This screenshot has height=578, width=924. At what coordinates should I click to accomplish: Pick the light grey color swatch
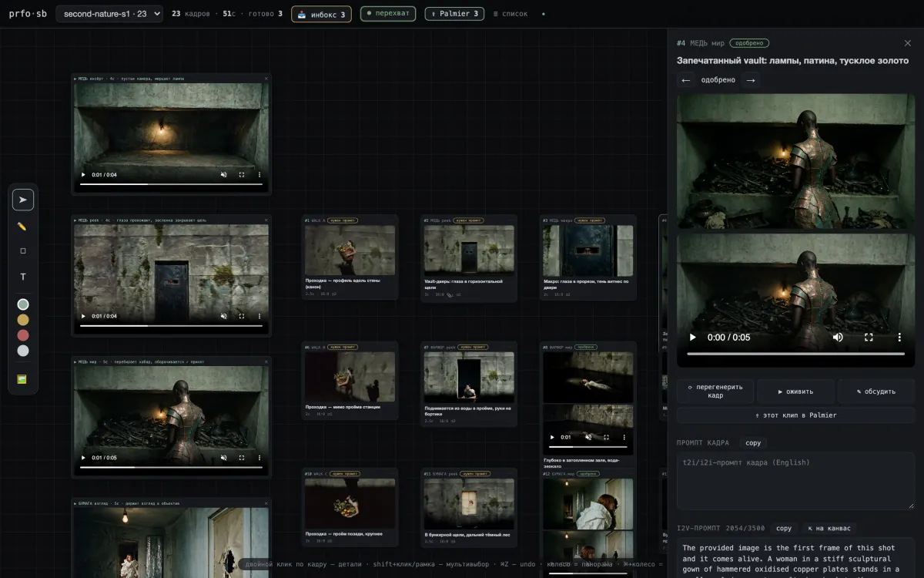23,351
